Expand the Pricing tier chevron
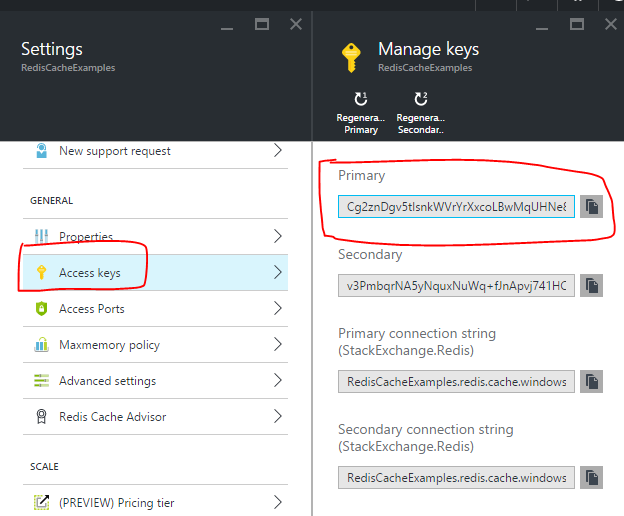The width and height of the screenshot is (624, 516). 278,503
